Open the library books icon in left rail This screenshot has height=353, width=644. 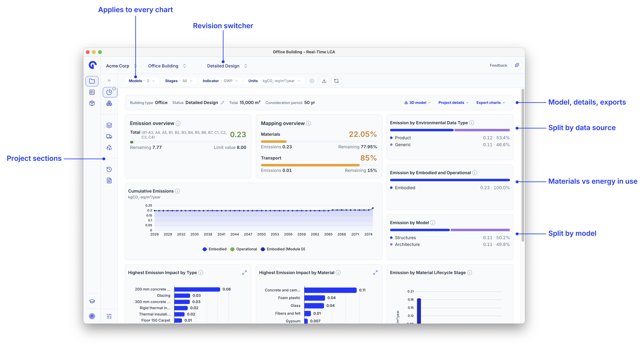(92, 92)
